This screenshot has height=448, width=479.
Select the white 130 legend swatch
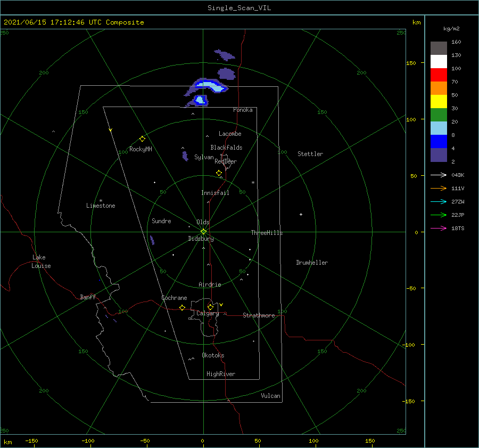pyautogui.click(x=439, y=61)
